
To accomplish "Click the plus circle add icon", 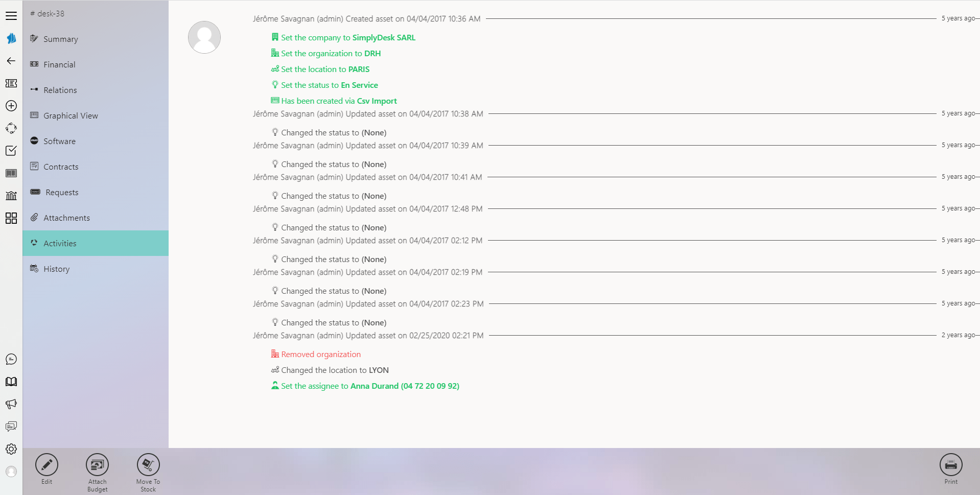I will click(11, 106).
